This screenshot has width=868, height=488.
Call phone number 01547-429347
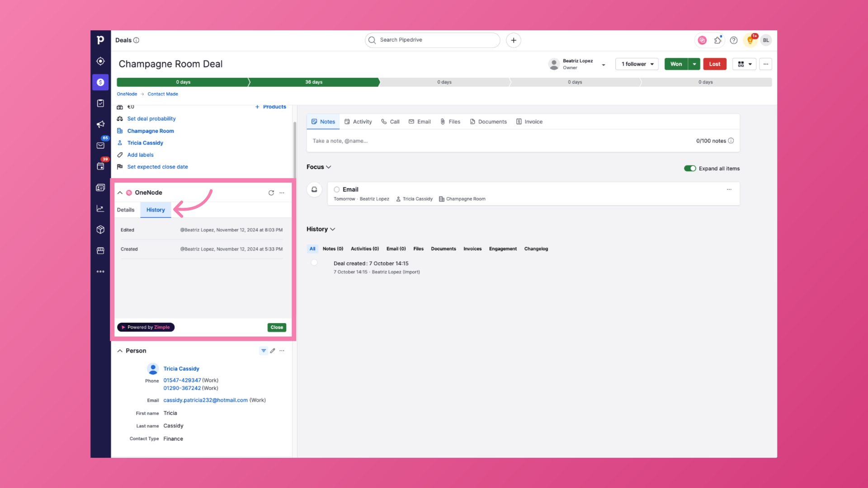pyautogui.click(x=182, y=380)
